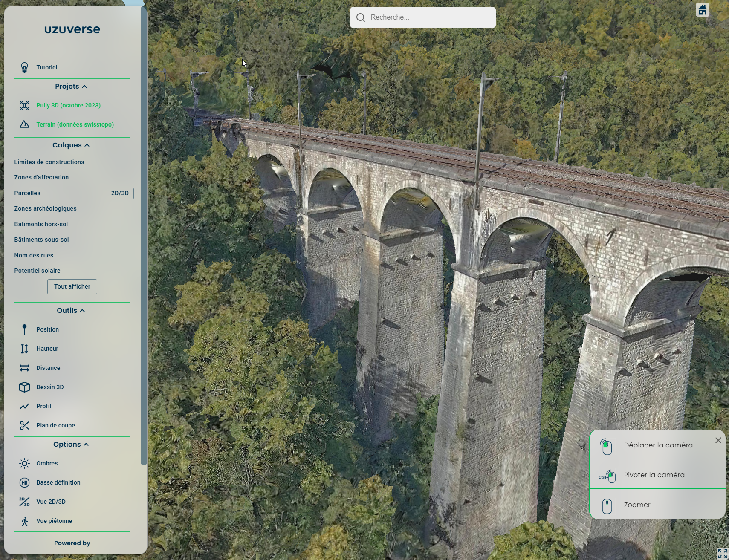This screenshot has height=560, width=729.
Task: Switch Parcelles 2D/3D toggle button
Action: (120, 193)
